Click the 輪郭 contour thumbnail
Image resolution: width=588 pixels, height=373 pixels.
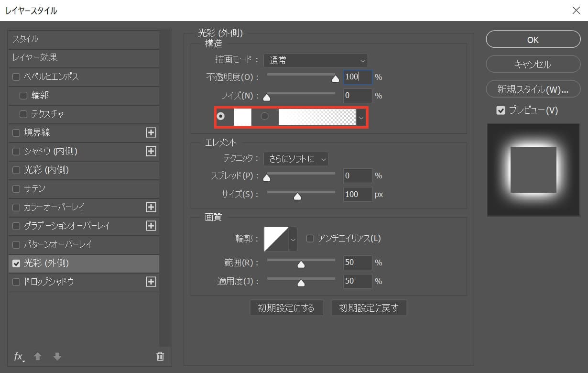point(276,239)
